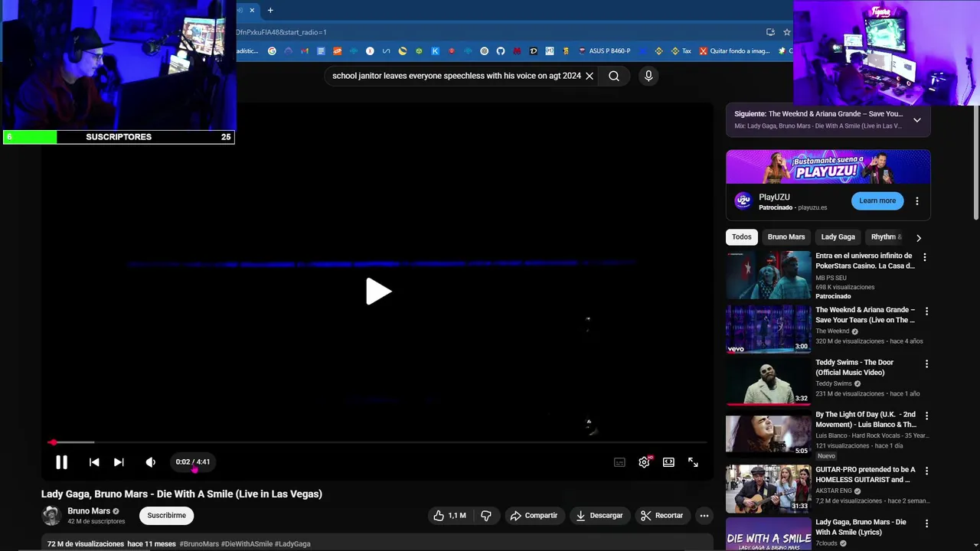The image size is (980, 551).
Task: Open Die With A Smile (Lyrics) title
Action: 861,527
